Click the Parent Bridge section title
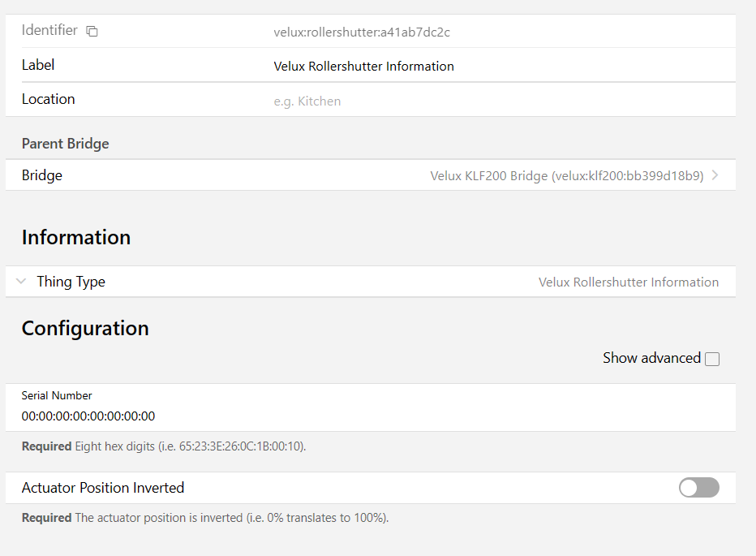This screenshot has height=556, width=756. tap(65, 144)
